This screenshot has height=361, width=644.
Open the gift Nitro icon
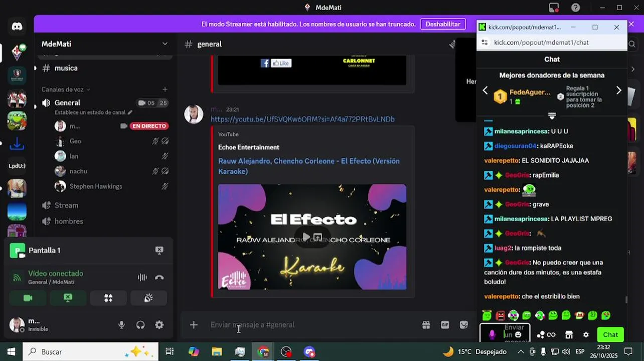point(426,325)
